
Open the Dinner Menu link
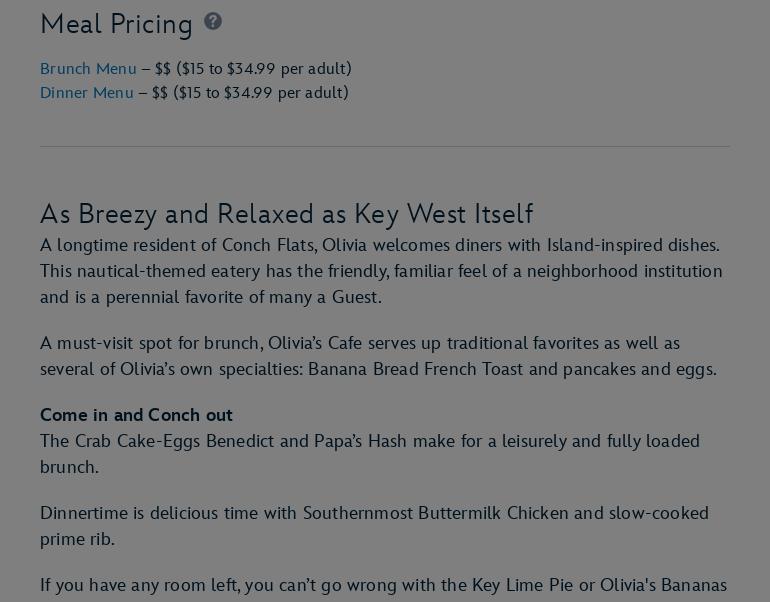pos(86,93)
